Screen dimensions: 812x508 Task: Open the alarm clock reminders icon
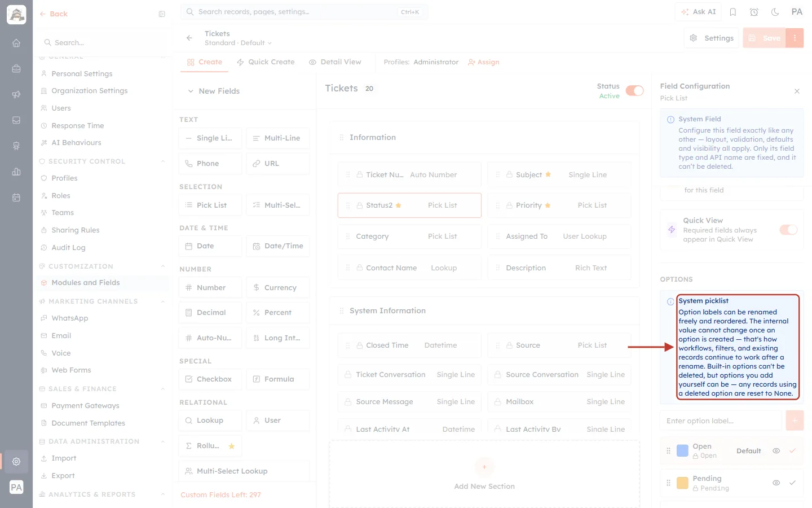tap(754, 12)
